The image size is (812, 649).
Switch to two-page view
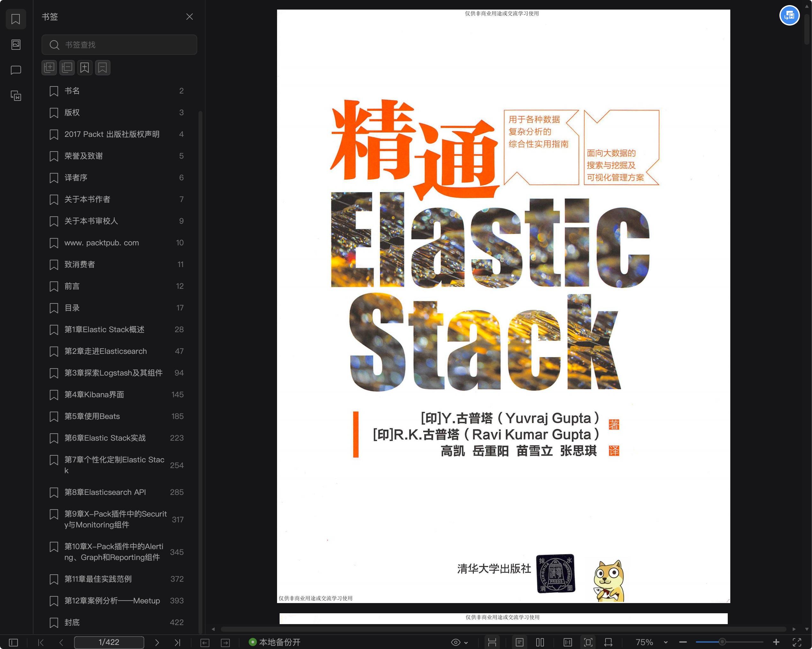click(540, 642)
